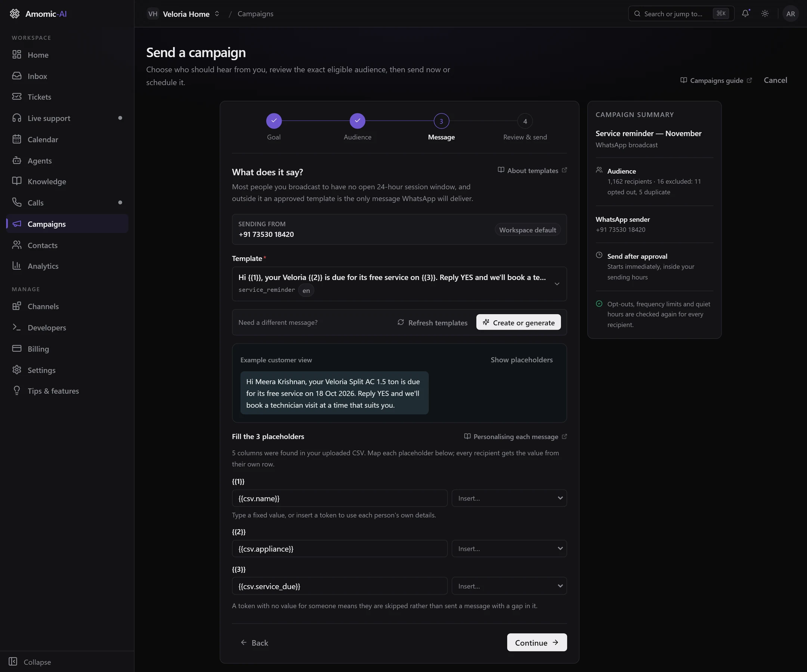This screenshot has width=807, height=672.
Task: Expand the Veloria Home workspace switcher
Action: [x=184, y=14]
